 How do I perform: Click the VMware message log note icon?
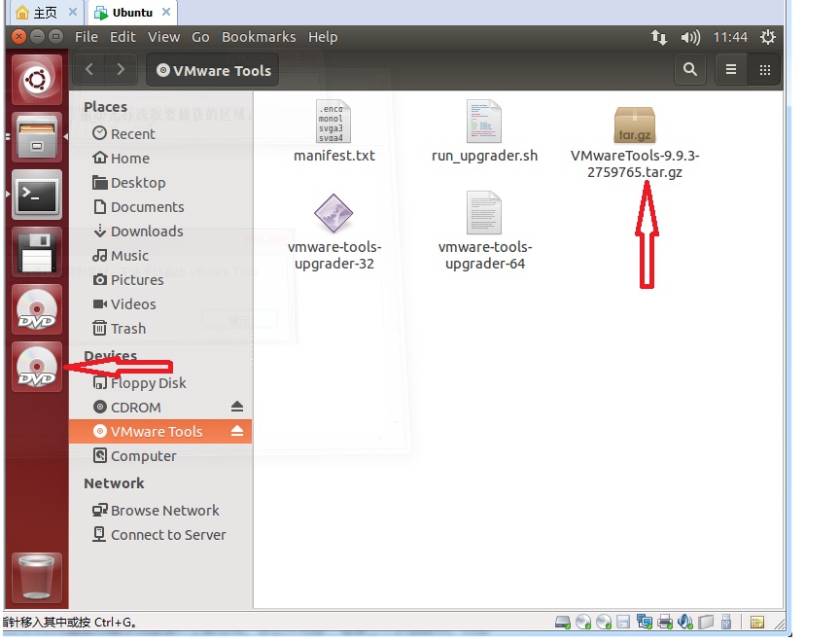(x=757, y=623)
